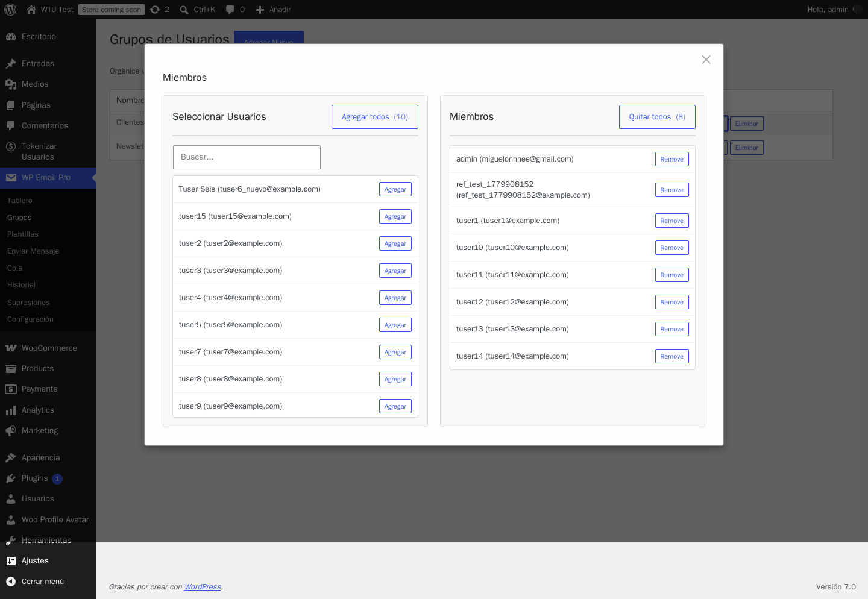This screenshot has width=868, height=599.
Task: Click the WP Email Pro envelope icon
Action: tap(11, 178)
